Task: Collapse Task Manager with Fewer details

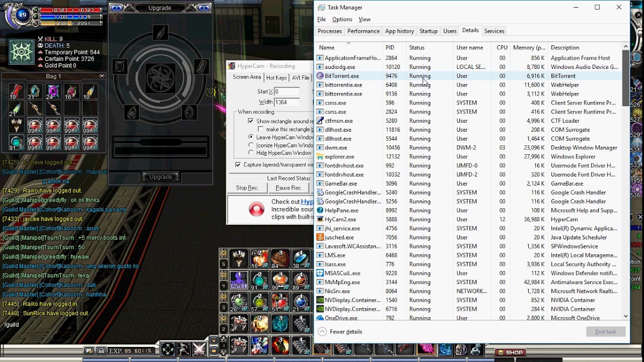Action: [x=340, y=332]
